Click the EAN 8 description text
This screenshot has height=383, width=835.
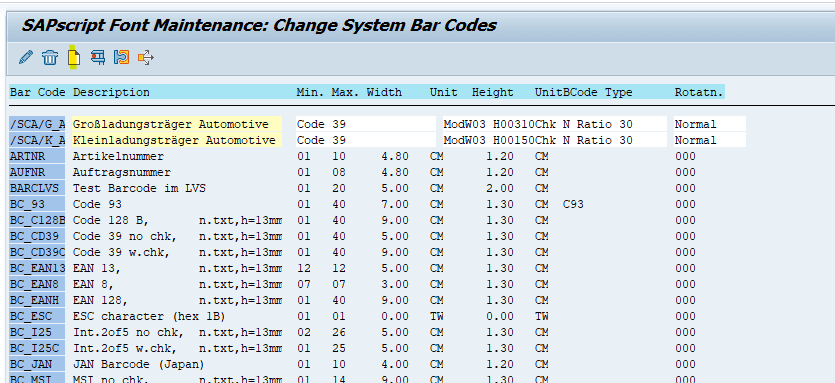94,284
